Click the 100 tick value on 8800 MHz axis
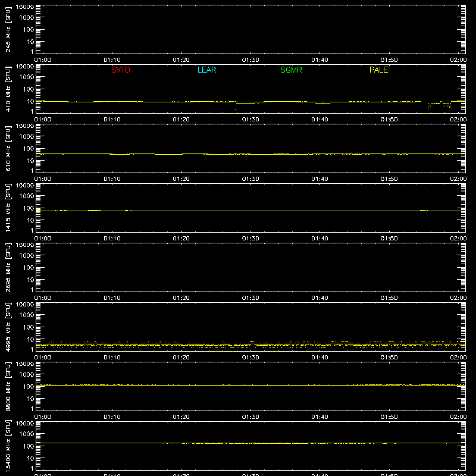The height and width of the screenshot is (476, 476). (x=29, y=387)
